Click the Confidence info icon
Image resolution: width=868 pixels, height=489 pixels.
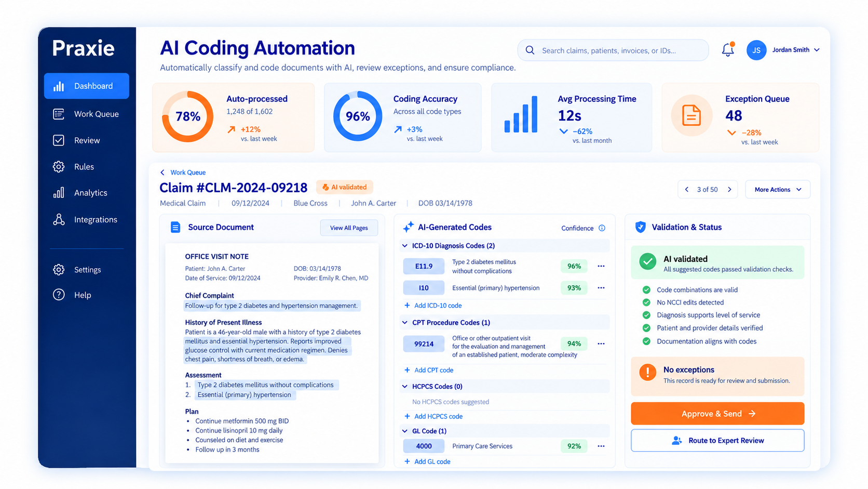[602, 228]
